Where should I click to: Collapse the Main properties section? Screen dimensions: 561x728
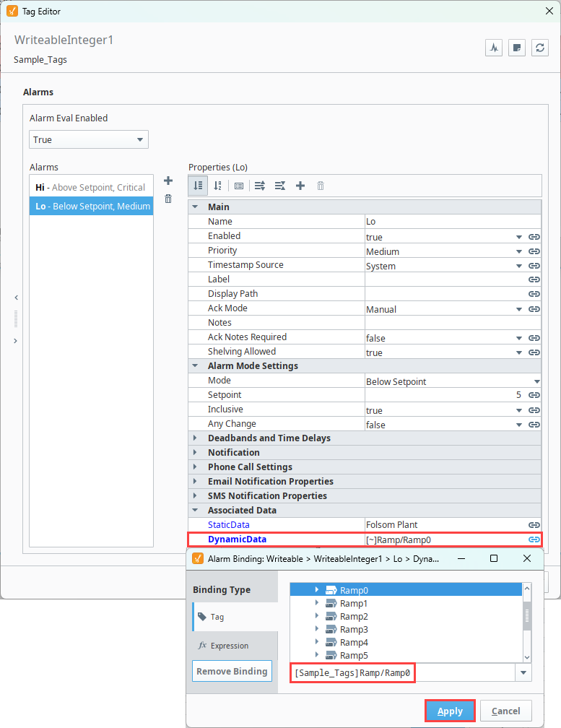point(195,207)
